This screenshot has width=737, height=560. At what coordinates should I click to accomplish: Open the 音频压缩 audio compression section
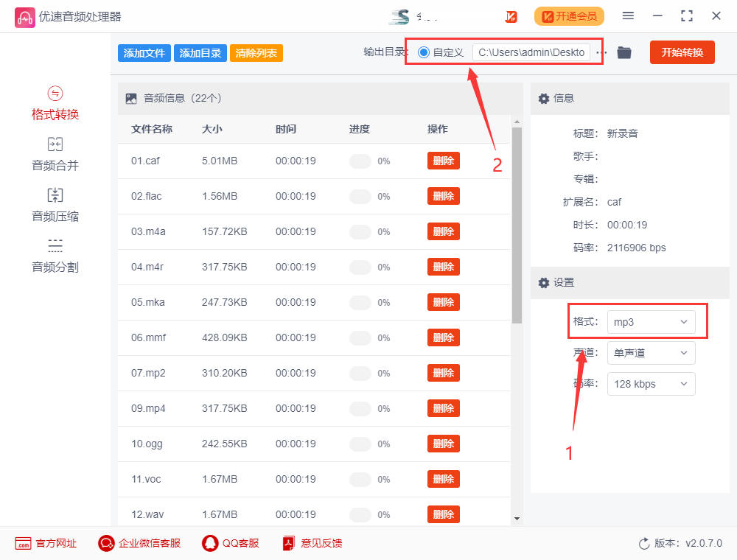click(x=55, y=205)
